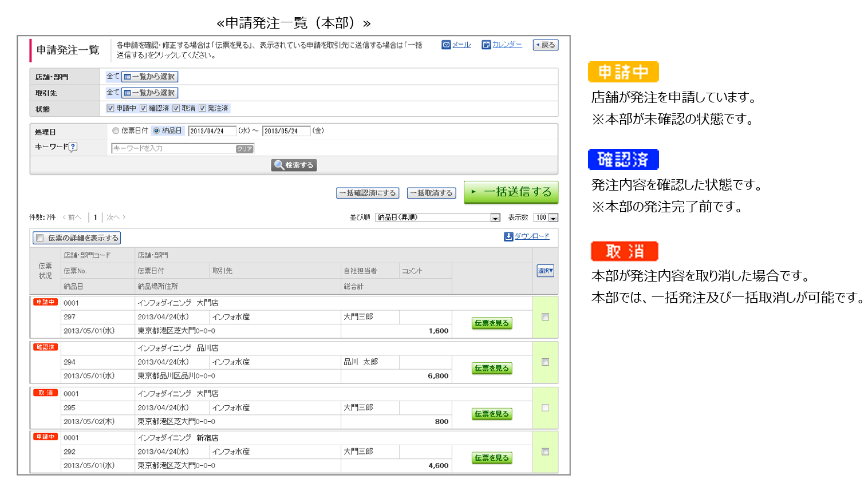The image size is (868, 483).
Task: Open the カレンダー calendar icon
Action: pyautogui.click(x=486, y=45)
